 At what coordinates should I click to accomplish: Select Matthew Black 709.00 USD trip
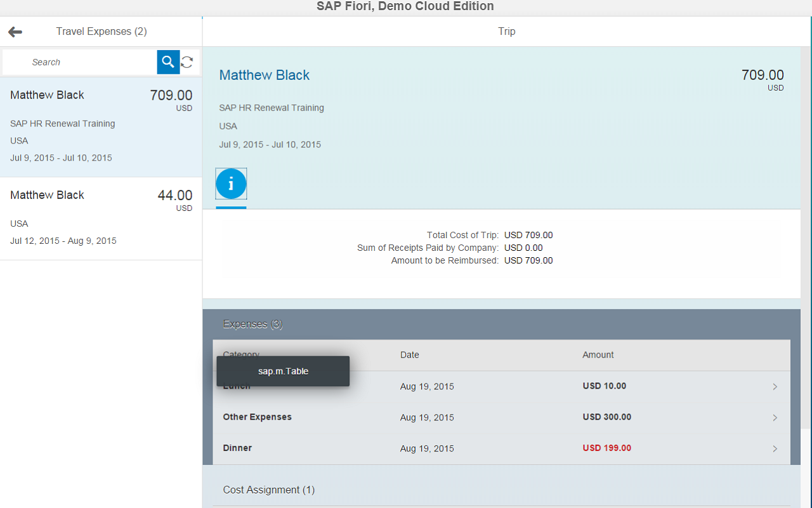click(x=101, y=126)
